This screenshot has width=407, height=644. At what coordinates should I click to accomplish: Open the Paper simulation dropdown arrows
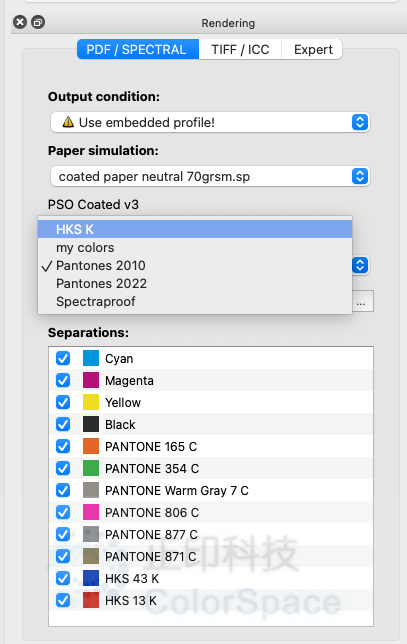tap(360, 176)
